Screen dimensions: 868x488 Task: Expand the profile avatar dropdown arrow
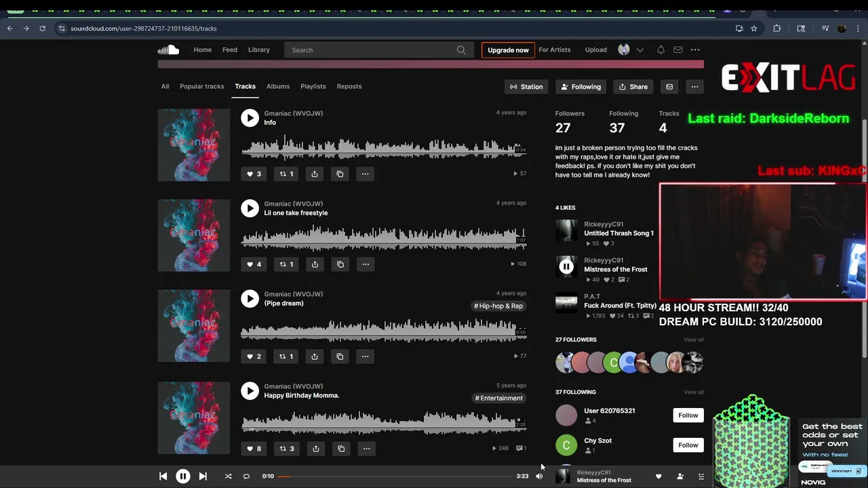[x=639, y=50]
